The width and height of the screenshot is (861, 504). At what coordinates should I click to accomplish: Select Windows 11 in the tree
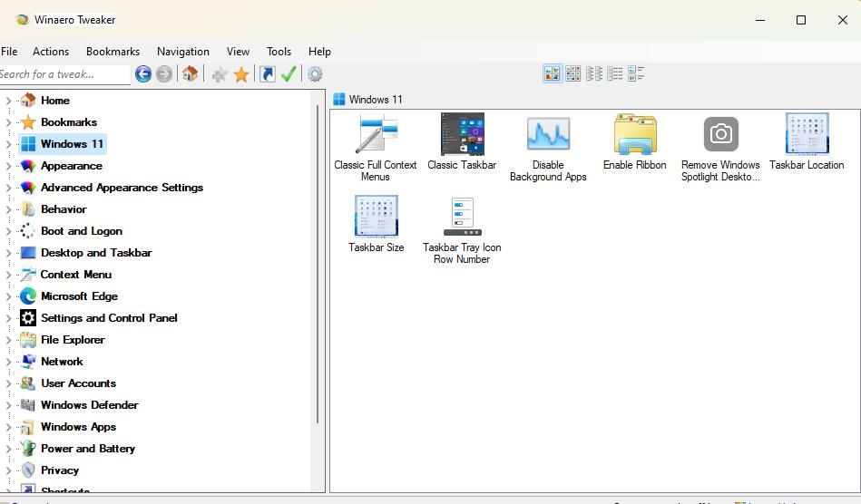tap(72, 144)
